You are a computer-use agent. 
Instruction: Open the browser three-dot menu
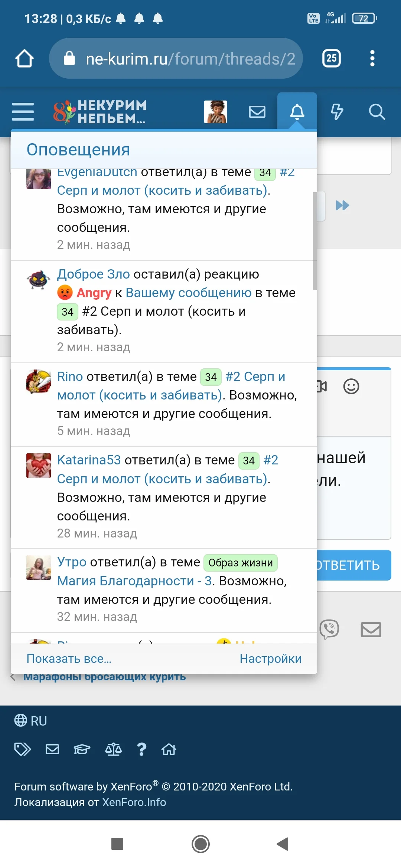372,58
